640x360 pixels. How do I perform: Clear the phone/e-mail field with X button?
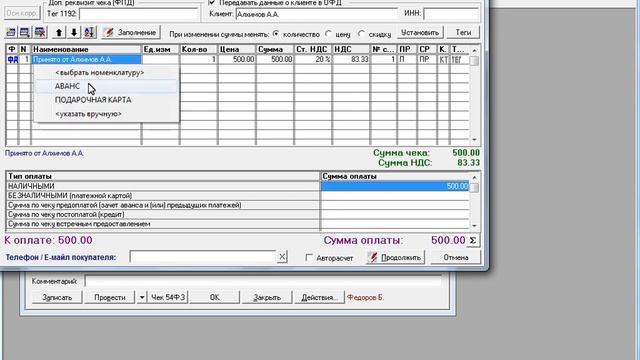click(282, 257)
